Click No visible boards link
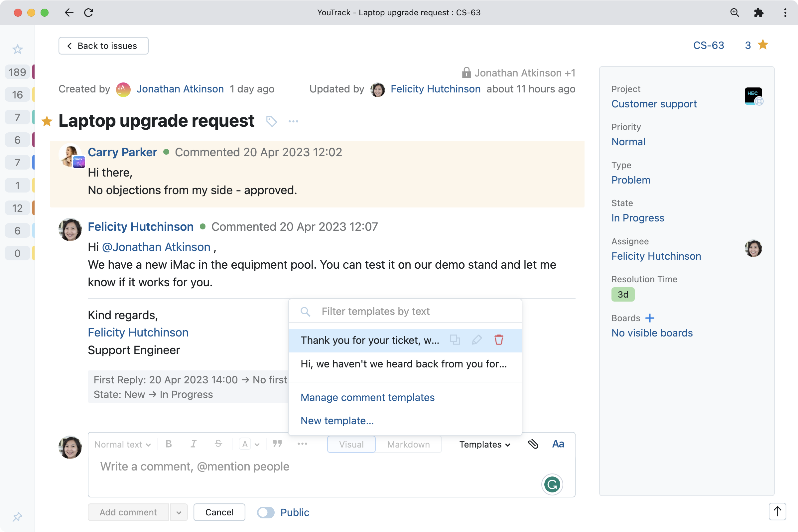Viewport: 798px width, 532px height. [x=652, y=333]
